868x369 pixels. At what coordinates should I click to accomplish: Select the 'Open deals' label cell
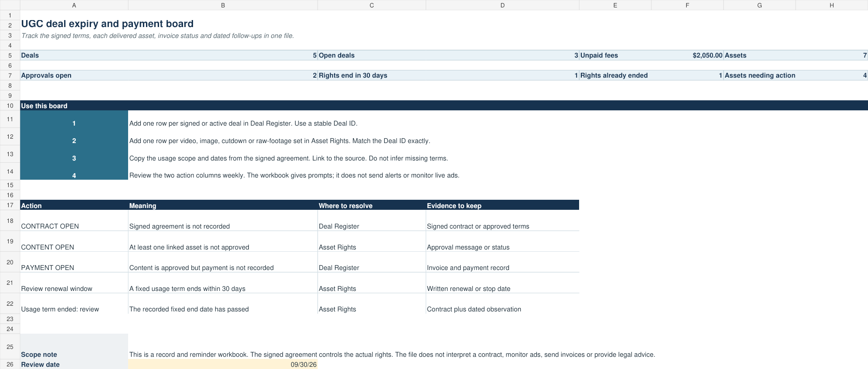click(x=372, y=55)
